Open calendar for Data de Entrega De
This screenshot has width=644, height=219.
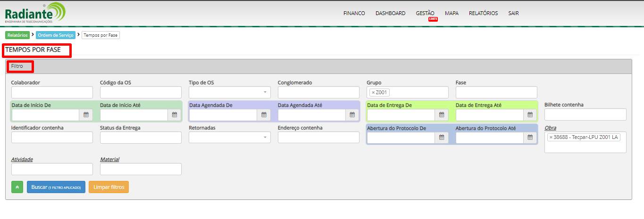coord(441,115)
